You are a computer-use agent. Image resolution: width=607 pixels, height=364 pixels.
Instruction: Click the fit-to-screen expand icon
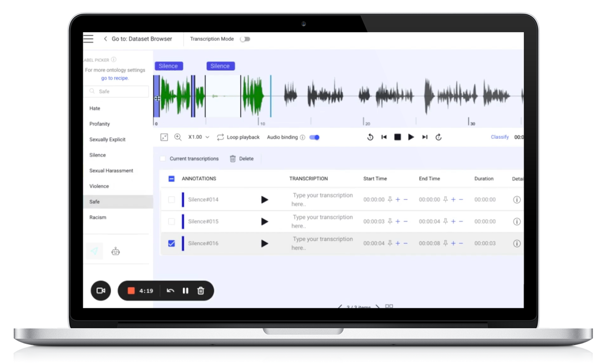point(164,137)
